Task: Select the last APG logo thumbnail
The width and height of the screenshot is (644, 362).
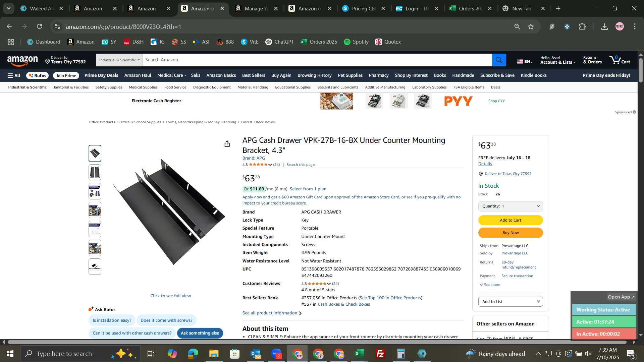Action: point(95,267)
